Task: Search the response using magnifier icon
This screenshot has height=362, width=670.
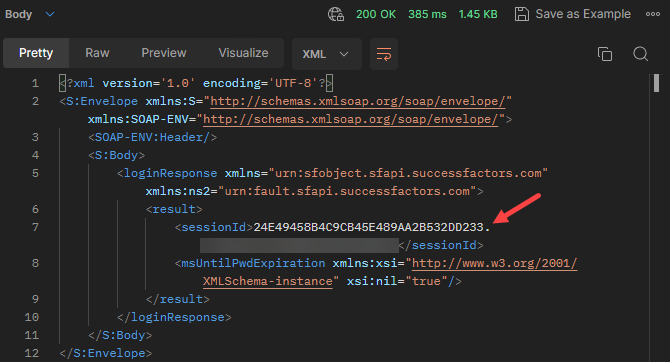Action: coord(641,54)
